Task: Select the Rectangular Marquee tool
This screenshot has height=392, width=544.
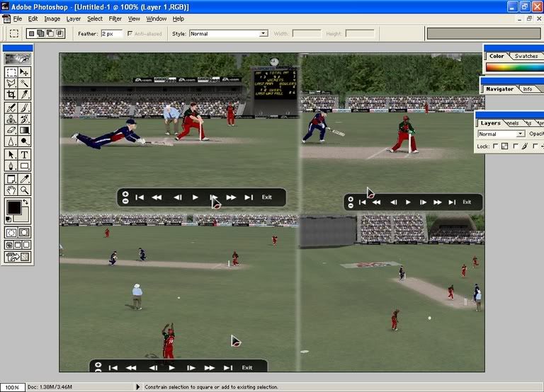Action: 11,72
